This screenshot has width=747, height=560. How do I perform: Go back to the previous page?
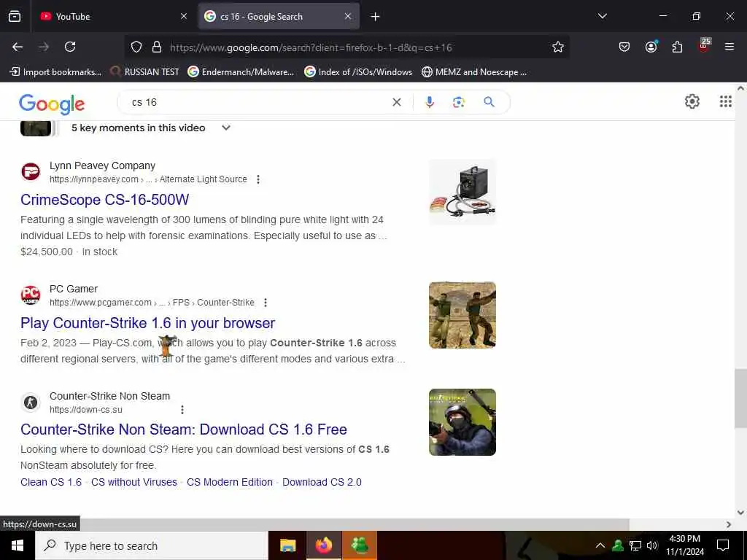click(x=18, y=47)
